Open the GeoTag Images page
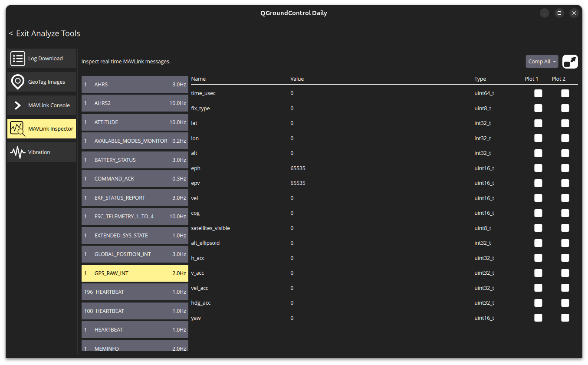Viewport: 588px width, 365px height. [42, 82]
